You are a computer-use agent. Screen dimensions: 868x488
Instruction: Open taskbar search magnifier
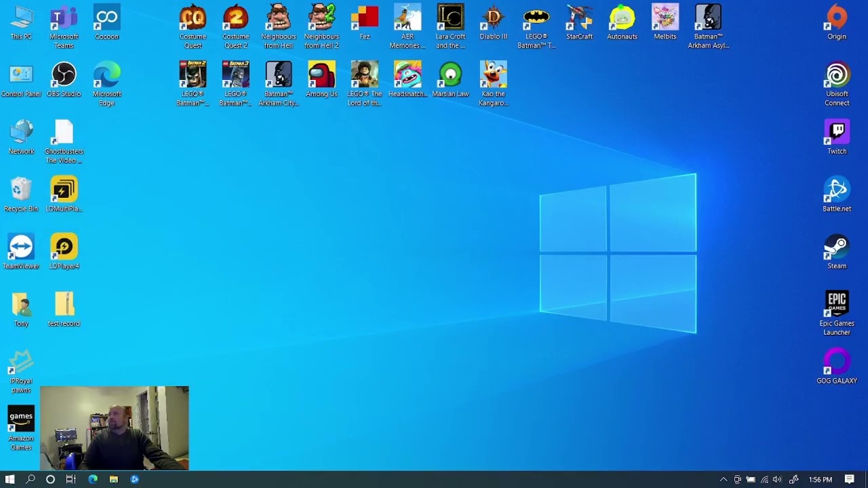[30, 479]
